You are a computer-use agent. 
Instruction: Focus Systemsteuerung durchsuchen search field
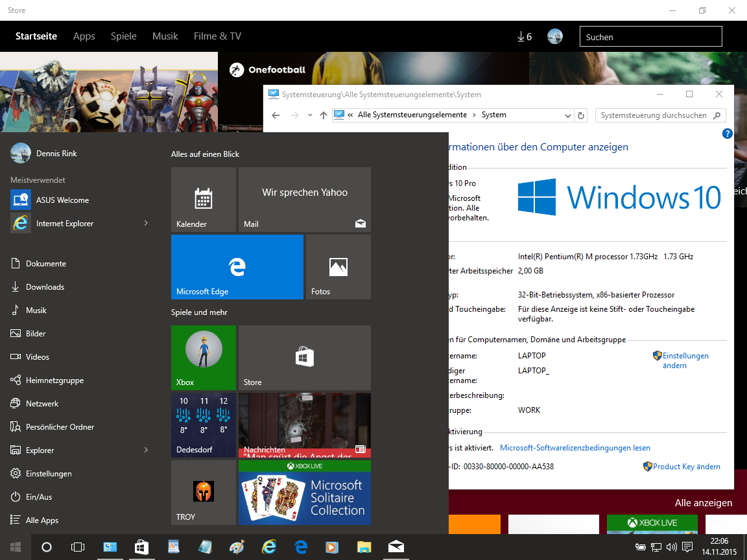click(660, 115)
